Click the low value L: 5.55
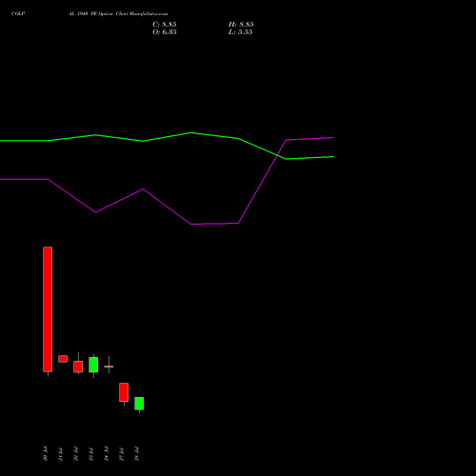The image size is (476, 476). 241,32
